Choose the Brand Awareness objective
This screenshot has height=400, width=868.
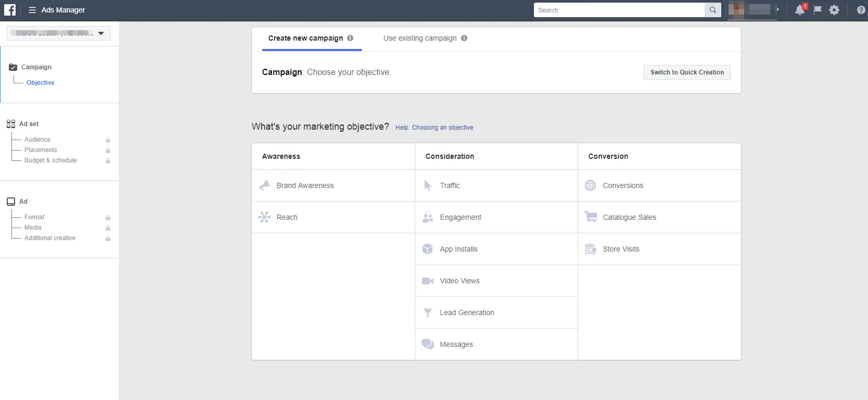point(305,185)
